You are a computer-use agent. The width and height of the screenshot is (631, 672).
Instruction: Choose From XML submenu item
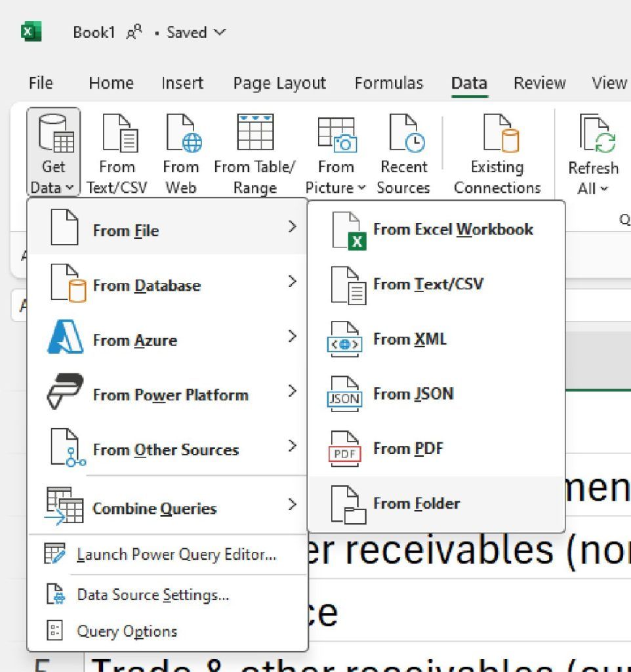tap(436, 339)
